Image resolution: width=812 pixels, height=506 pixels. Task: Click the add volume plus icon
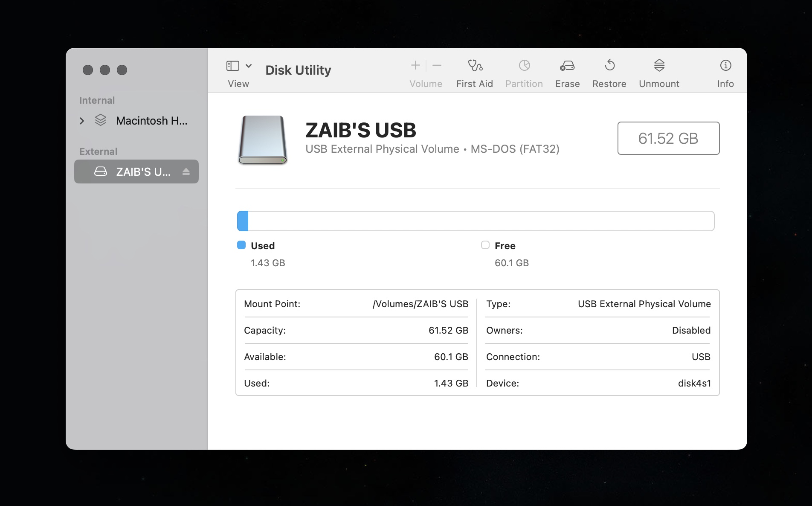coord(415,65)
